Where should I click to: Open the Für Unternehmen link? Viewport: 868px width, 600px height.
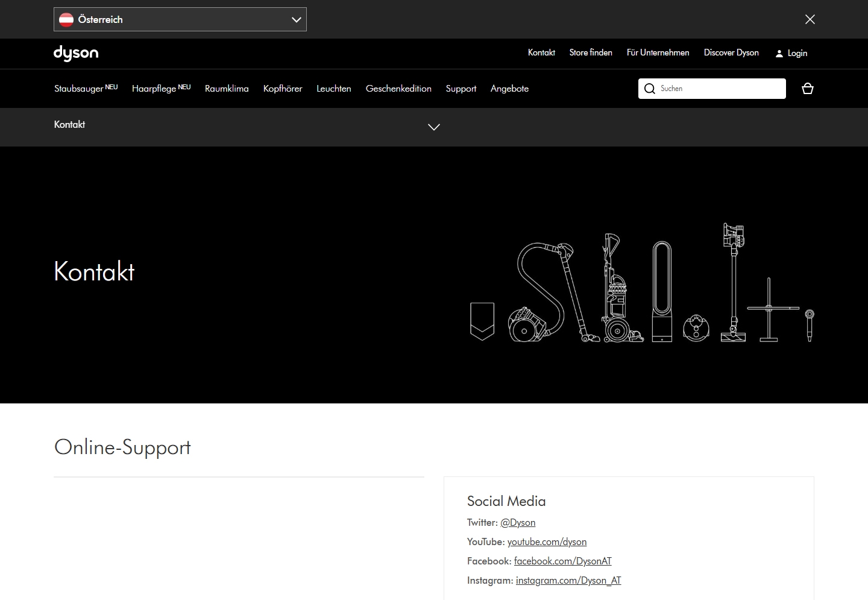[658, 53]
